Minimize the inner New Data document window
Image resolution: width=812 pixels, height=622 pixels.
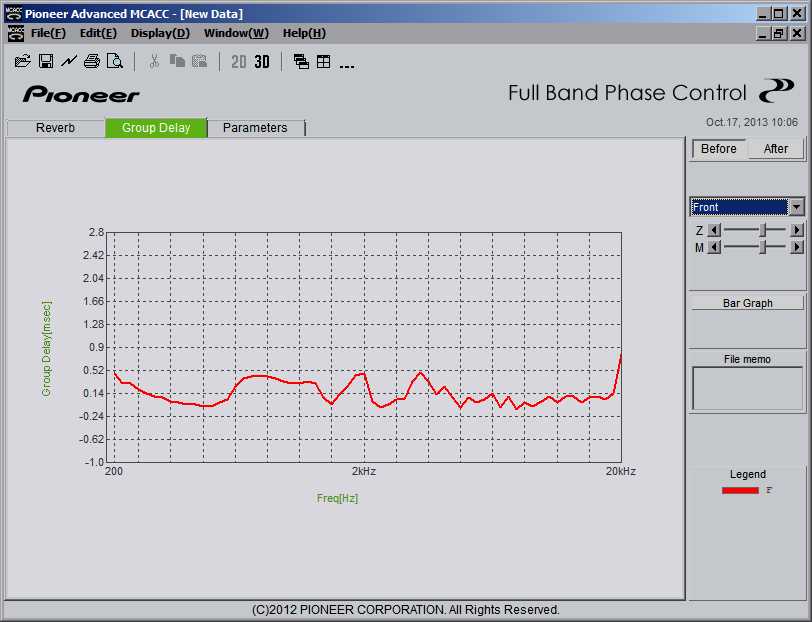click(762, 34)
